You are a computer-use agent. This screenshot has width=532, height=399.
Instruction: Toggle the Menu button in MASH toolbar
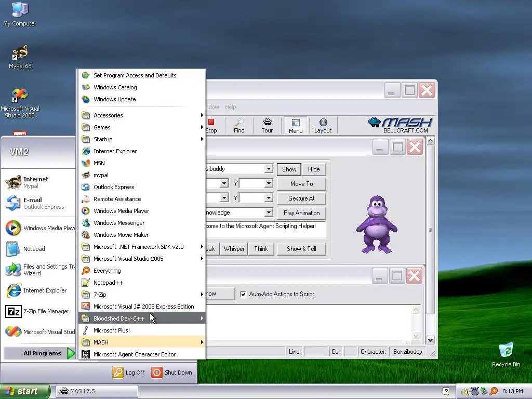tap(296, 126)
